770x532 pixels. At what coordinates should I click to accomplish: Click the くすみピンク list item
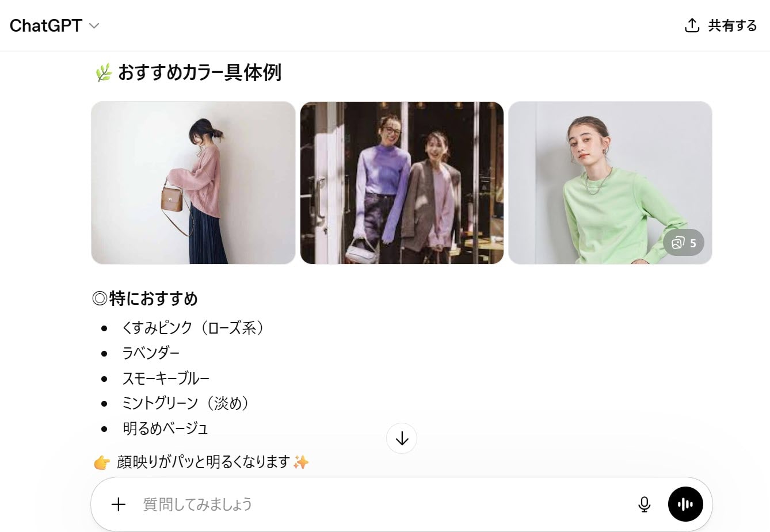click(x=193, y=328)
